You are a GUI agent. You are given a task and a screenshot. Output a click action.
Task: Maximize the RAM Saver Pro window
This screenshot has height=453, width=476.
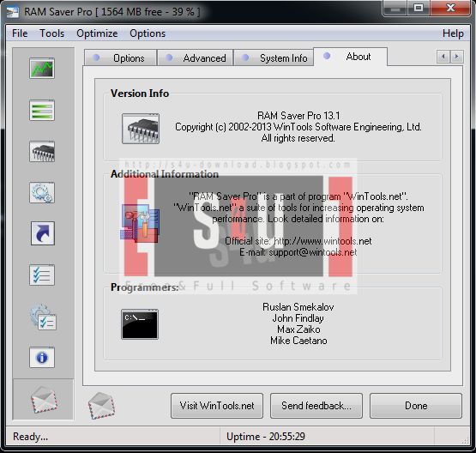(x=419, y=8)
